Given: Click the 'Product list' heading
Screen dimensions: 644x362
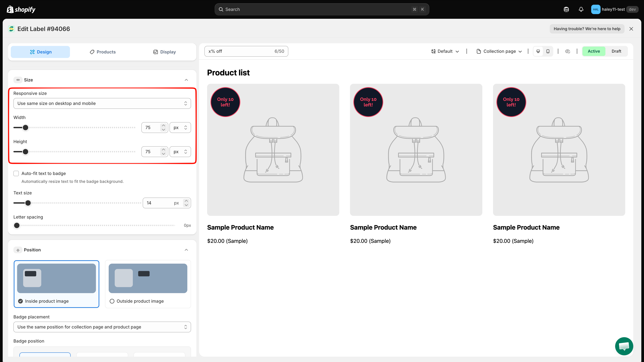Looking at the screenshot, I should [x=228, y=73].
